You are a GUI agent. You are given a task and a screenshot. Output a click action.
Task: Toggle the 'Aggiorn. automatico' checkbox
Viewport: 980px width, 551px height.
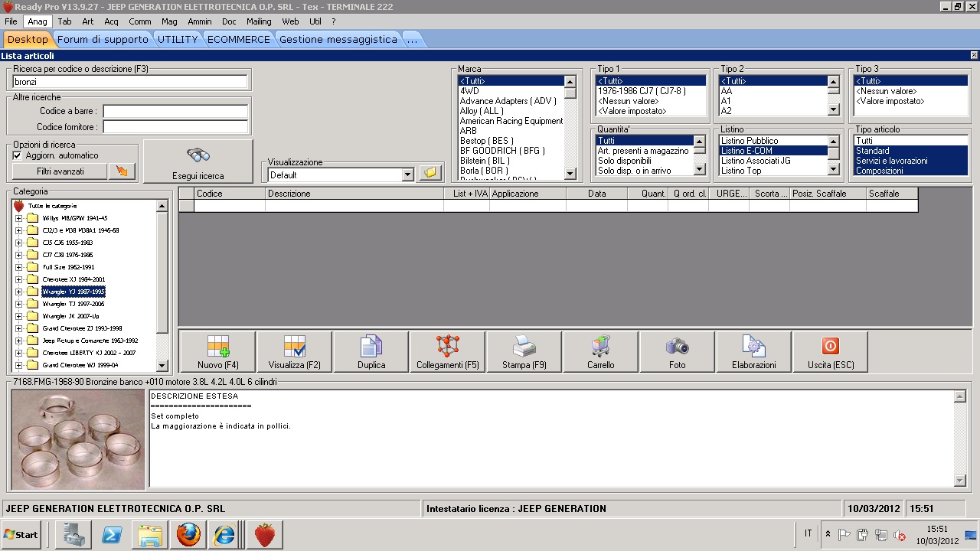[x=18, y=155]
